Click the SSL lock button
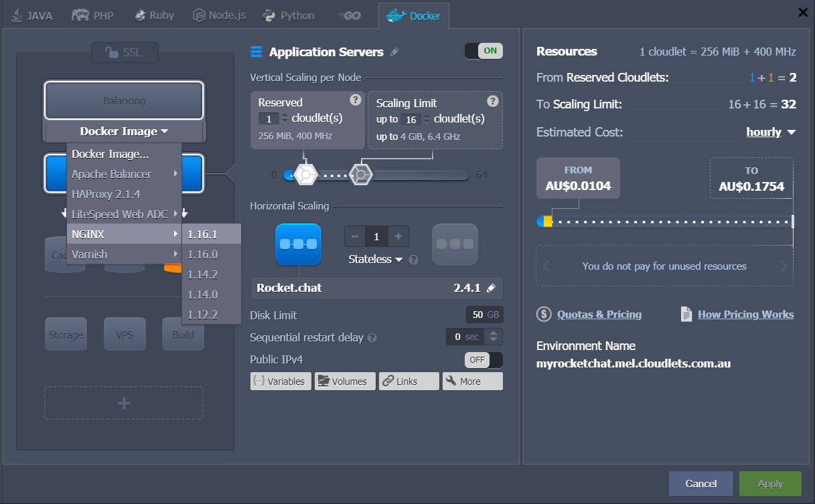Viewport: 815px width, 504px height. [x=125, y=52]
